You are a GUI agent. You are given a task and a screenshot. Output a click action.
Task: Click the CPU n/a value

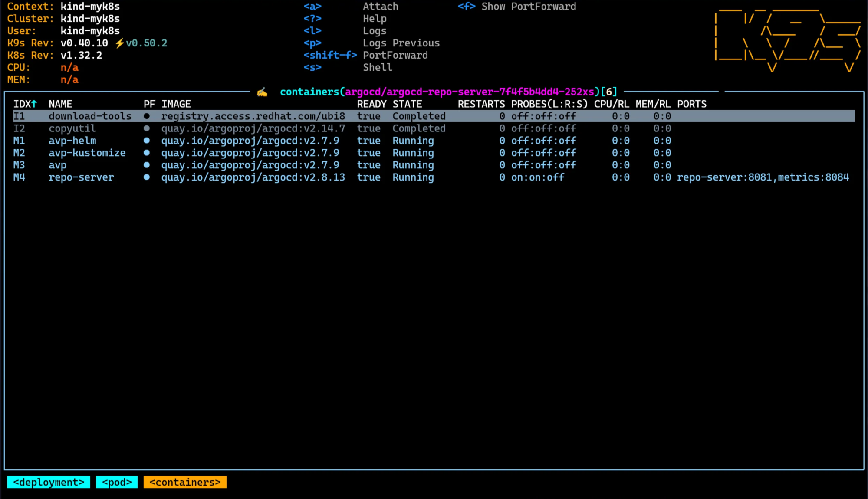pos(69,67)
